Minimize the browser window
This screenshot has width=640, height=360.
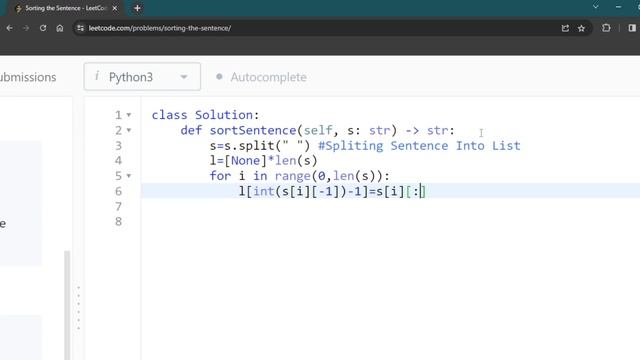point(618,7)
